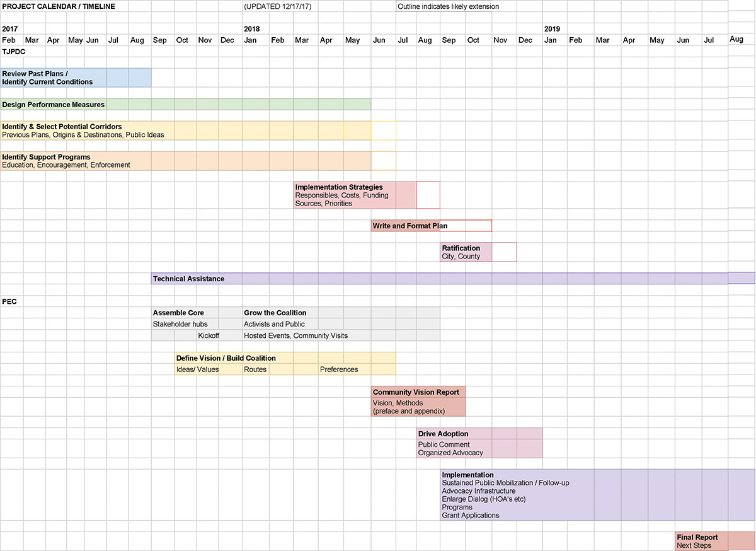Click the 'Outline indicates likely extension' legend box

click(456, 7)
